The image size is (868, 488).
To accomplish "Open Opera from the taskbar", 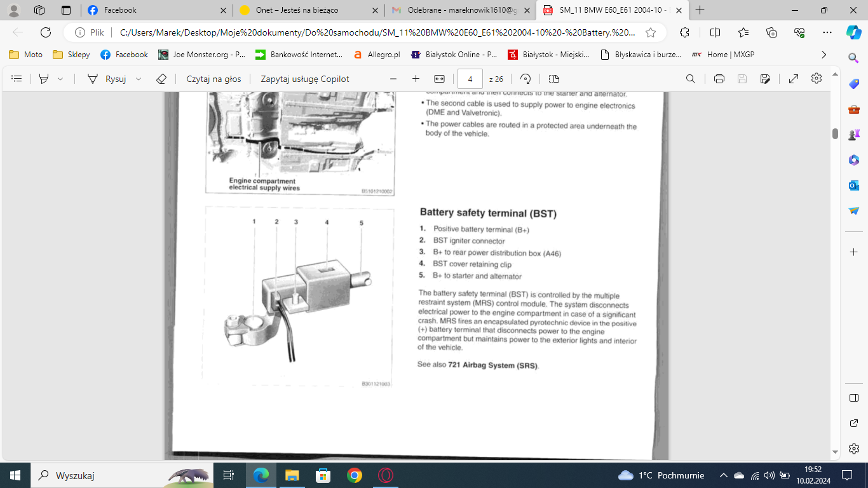I will click(385, 475).
